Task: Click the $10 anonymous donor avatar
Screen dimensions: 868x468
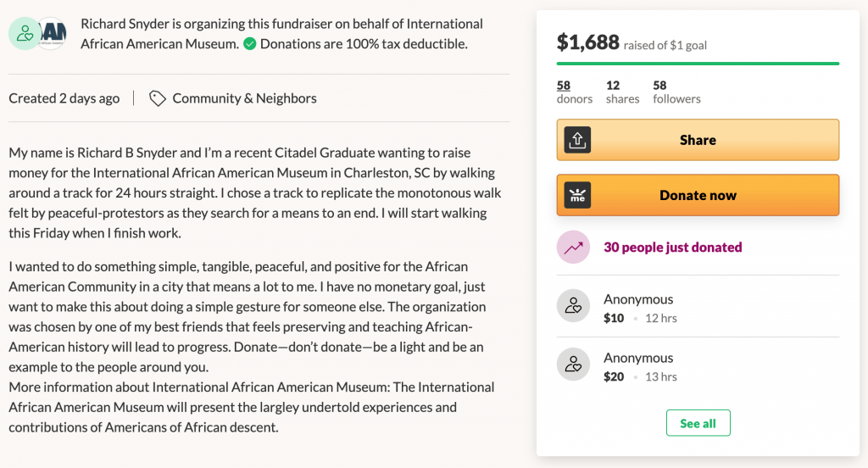Action: (x=573, y=306)
